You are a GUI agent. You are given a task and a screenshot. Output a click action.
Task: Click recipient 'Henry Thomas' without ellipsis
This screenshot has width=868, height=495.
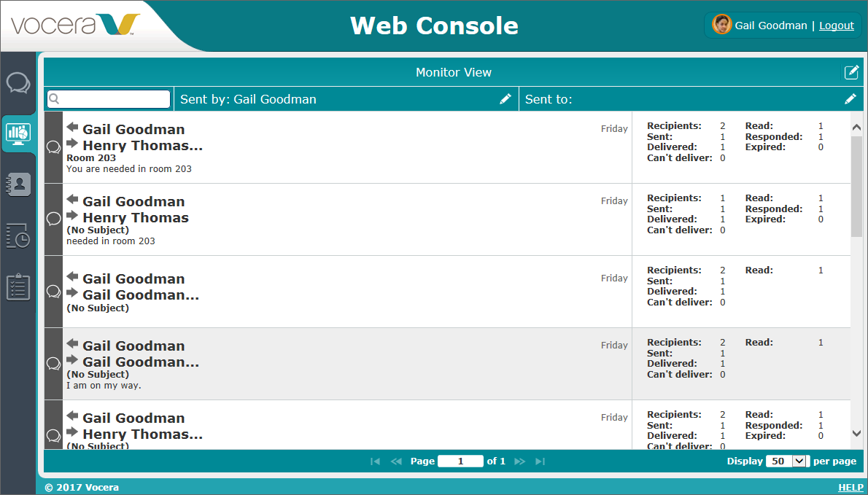tap(136, 218)
